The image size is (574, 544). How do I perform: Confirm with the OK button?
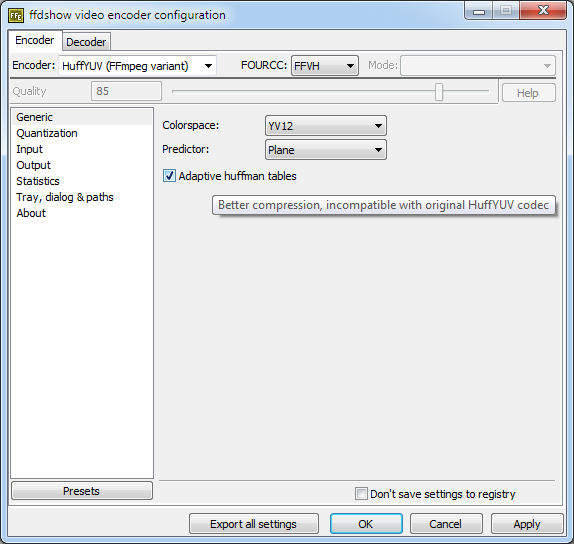(x=366, y=524)
